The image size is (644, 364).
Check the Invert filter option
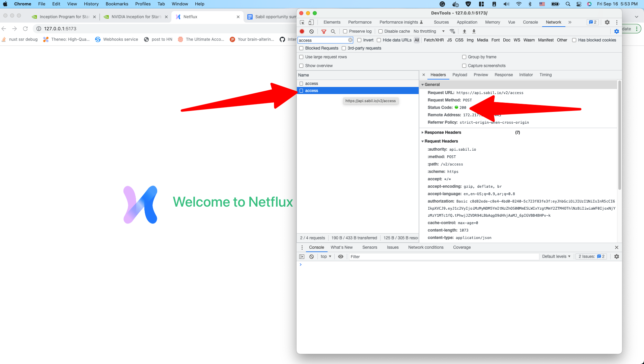(x=359, y=40)
